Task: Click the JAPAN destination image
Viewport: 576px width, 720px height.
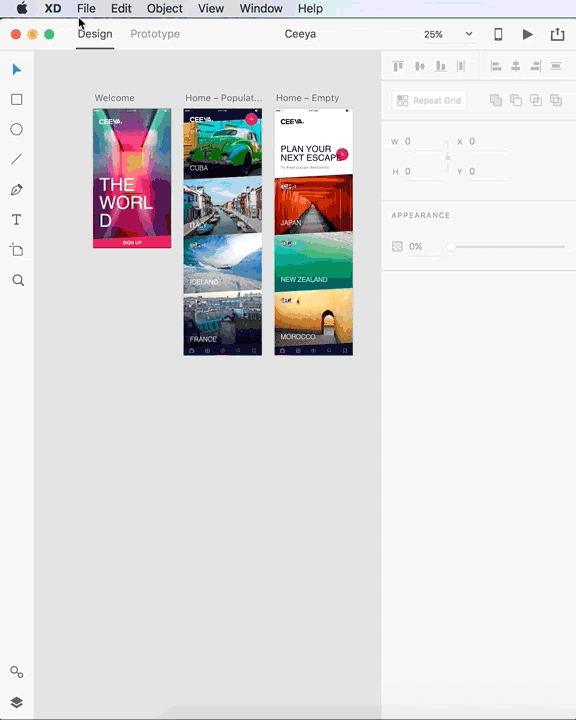Action: [x=314, y=204]
